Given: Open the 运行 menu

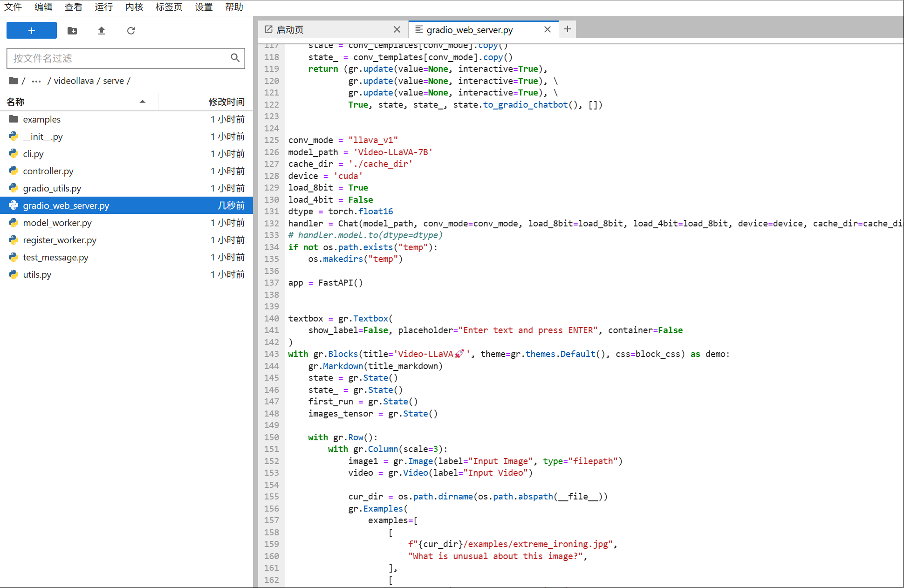Looking at the screenshot, I should pos(103,7).
